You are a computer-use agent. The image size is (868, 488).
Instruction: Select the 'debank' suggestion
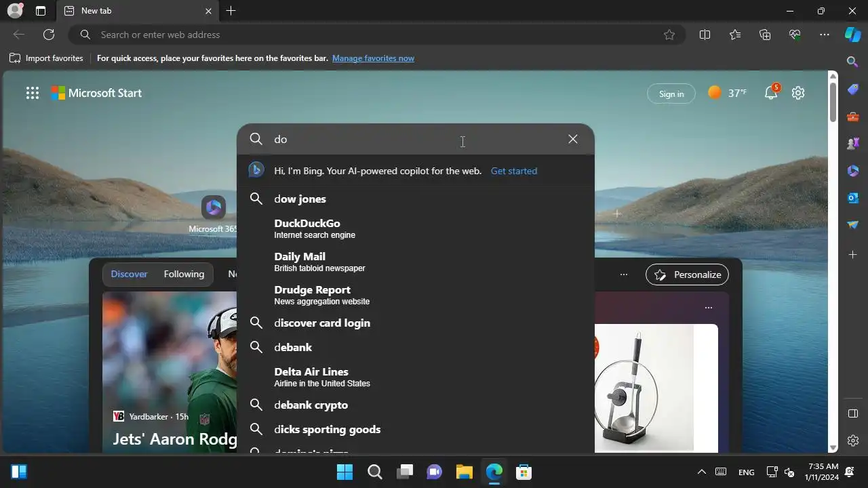415,347
